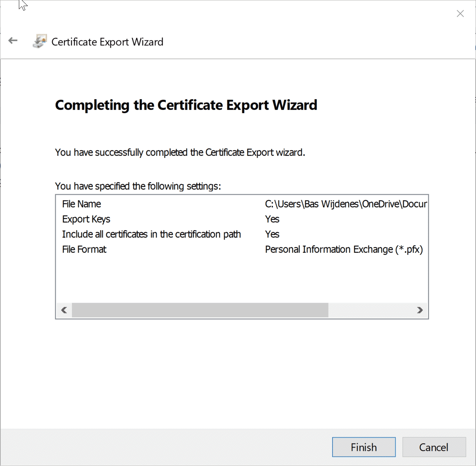Viewport: 476px width, 466px height.
Task: Click the Yes value for certification path
Action: (x=272, y=234)
